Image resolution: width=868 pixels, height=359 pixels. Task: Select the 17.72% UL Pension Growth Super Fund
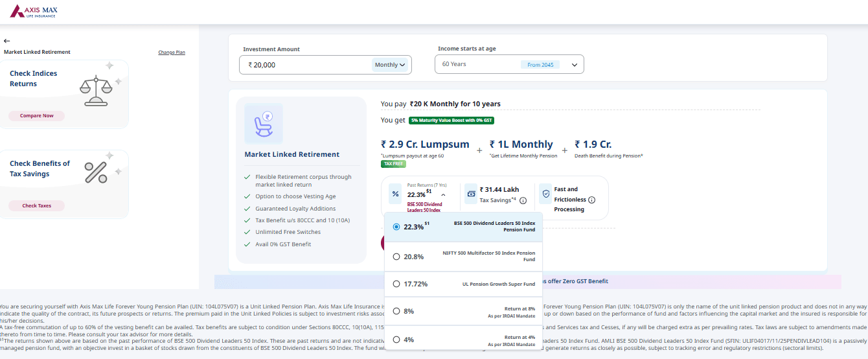[463, 284]
